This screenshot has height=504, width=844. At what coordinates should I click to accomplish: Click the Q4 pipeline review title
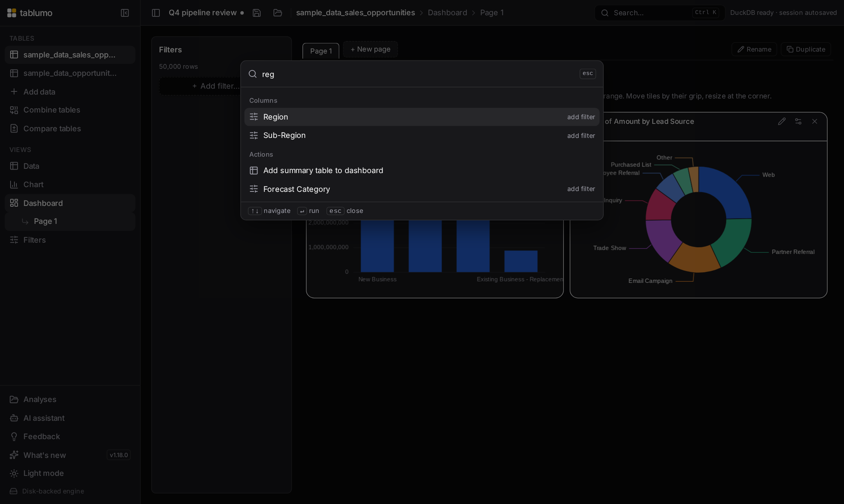(202, 13)
